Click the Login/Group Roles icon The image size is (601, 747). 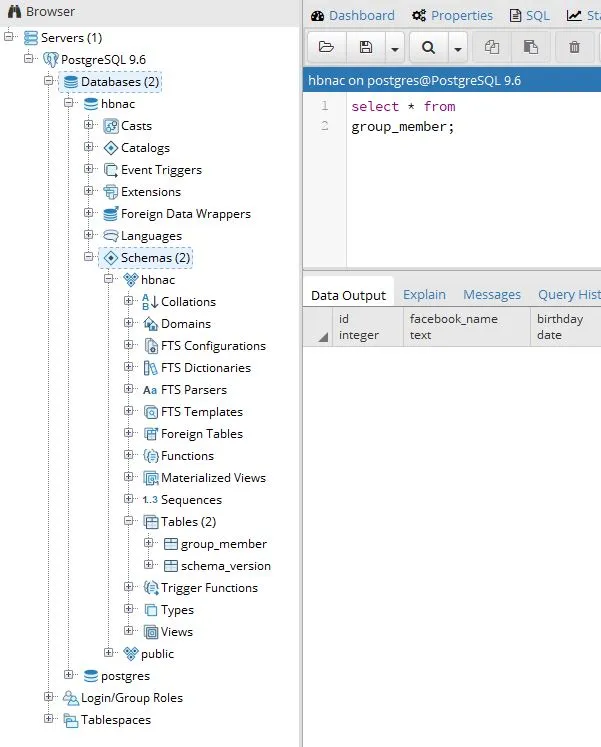click(x=70, y=698)
